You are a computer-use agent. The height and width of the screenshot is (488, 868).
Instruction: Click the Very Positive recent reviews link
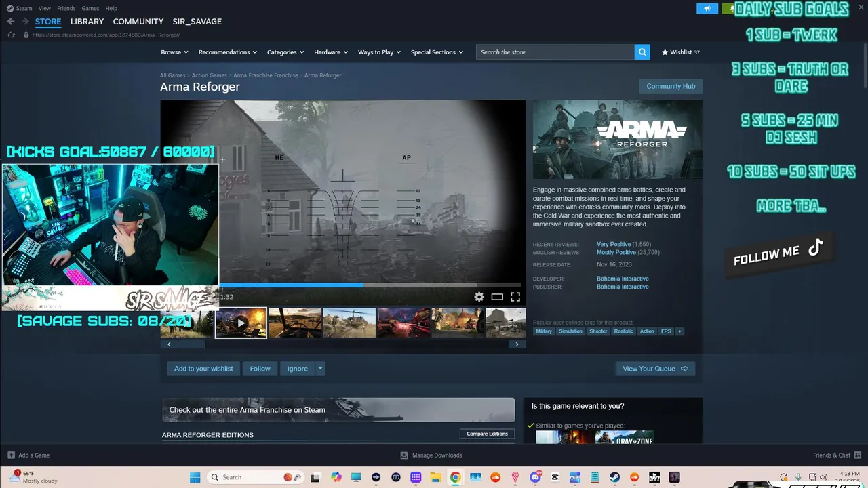(614, 244)
